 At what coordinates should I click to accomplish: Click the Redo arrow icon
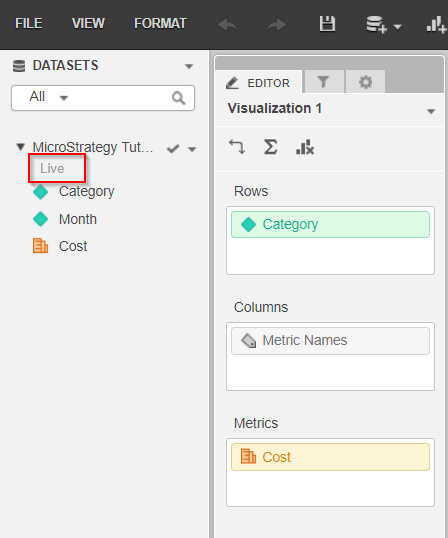coord(276,24)
